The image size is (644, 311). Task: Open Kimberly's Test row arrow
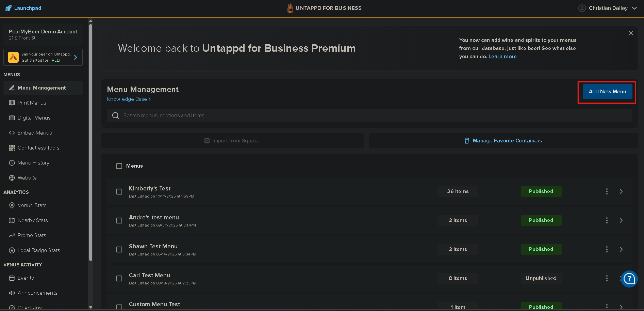click(x=621, y=191)
